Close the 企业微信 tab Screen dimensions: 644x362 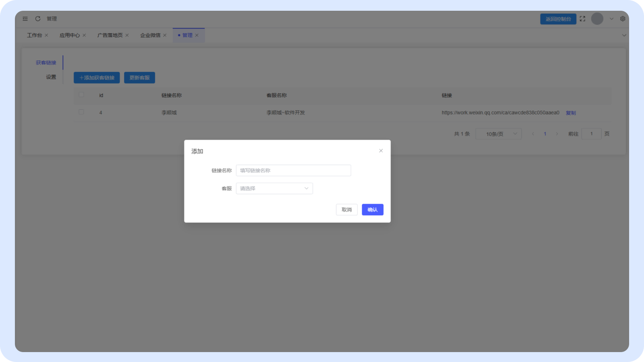165,35
